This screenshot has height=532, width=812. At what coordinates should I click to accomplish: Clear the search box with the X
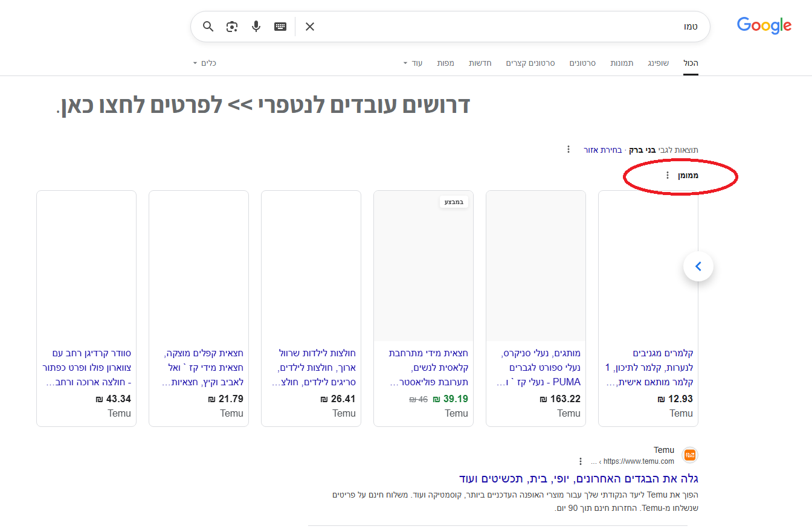310,27
